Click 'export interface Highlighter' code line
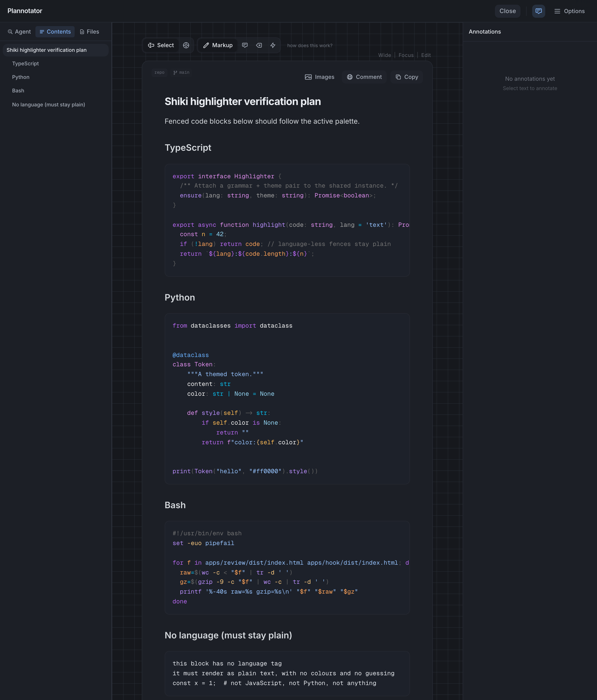 point(227,176)
